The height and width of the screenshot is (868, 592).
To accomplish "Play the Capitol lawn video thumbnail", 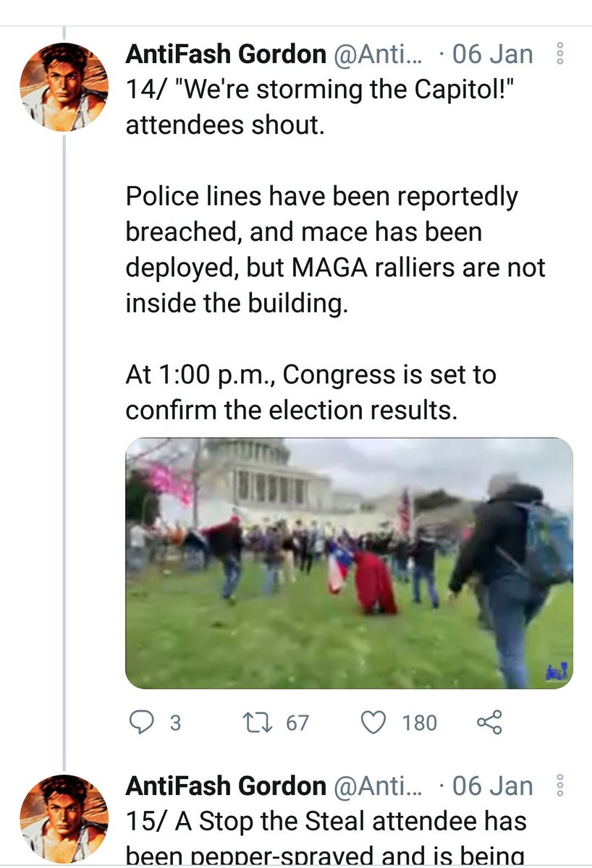I will click(349, 563).
